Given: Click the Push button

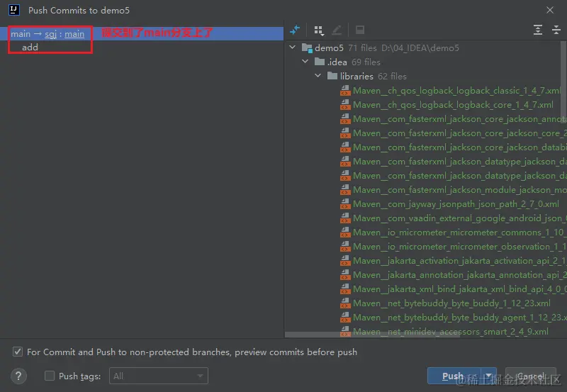Looking at the screenshot, I should 454,376.
